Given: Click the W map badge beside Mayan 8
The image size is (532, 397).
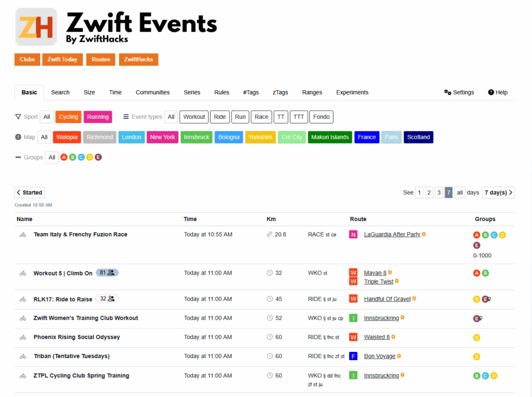Looking at the screenshot, I should click(353, 272).
